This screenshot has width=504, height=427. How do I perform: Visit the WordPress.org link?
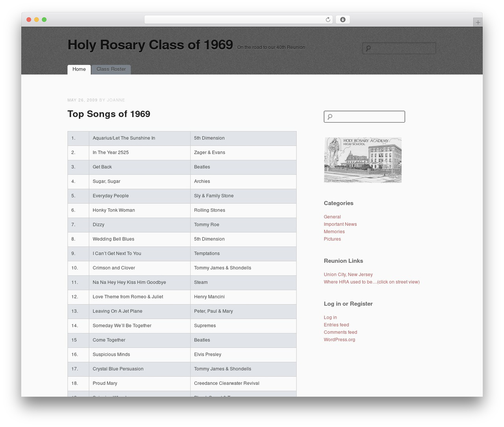coord(339,340)
